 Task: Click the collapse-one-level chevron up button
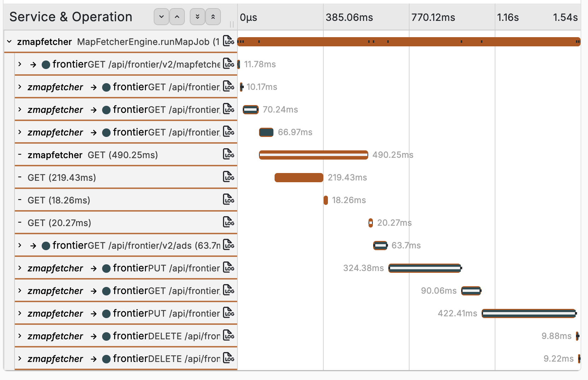click(177, 17)
